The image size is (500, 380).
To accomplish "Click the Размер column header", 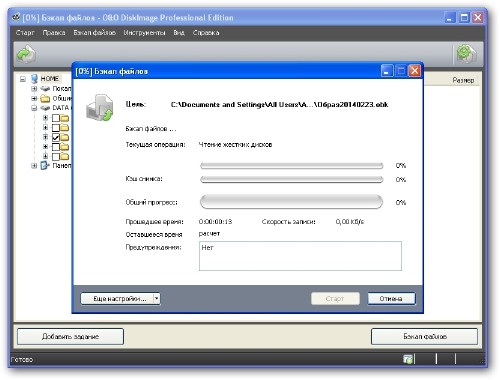I will [x=463, y=80].
